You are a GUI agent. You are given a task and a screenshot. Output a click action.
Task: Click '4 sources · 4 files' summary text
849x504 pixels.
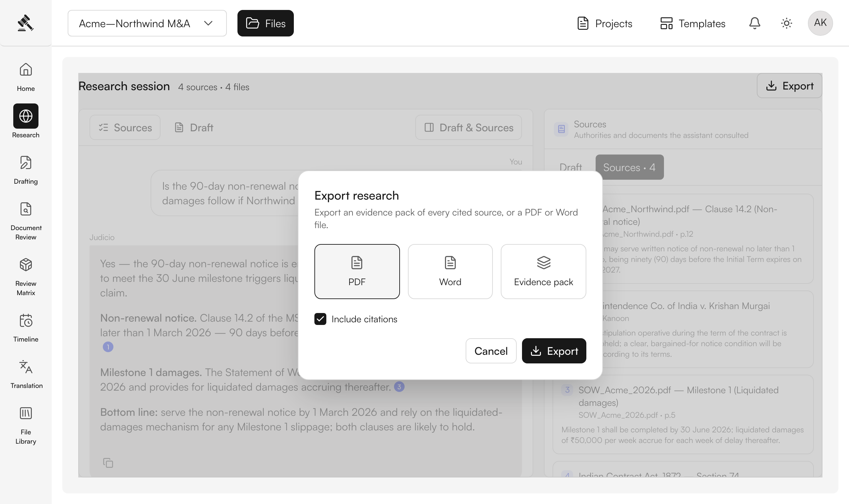coord(214,87)
